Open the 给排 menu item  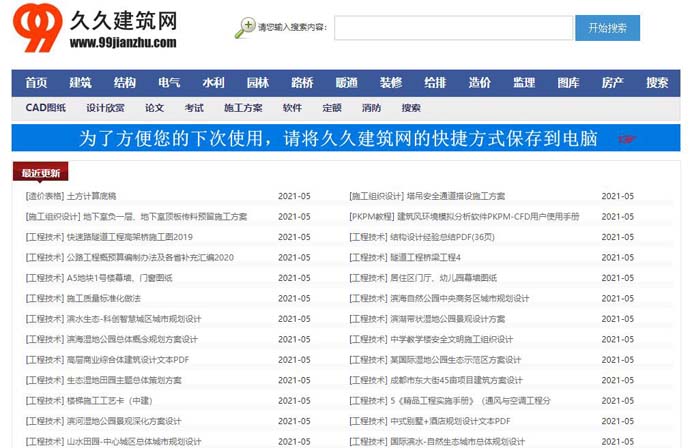tap(435, 83)
